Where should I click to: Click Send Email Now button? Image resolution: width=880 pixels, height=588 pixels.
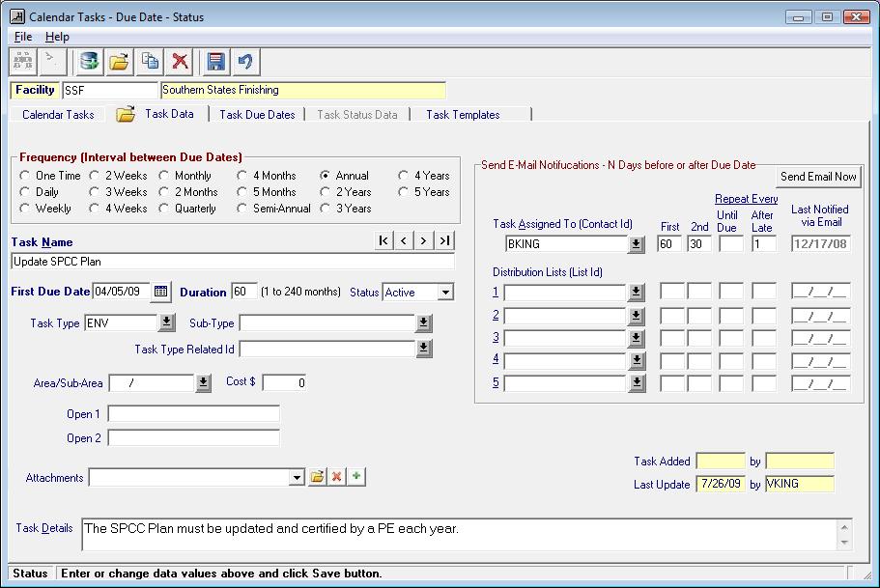[818, 176]
